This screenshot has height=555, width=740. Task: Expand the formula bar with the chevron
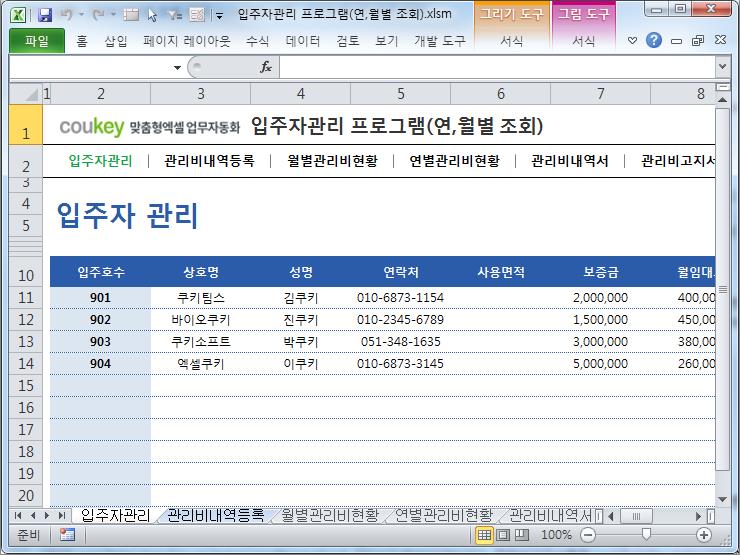click(x=722, y=67)
